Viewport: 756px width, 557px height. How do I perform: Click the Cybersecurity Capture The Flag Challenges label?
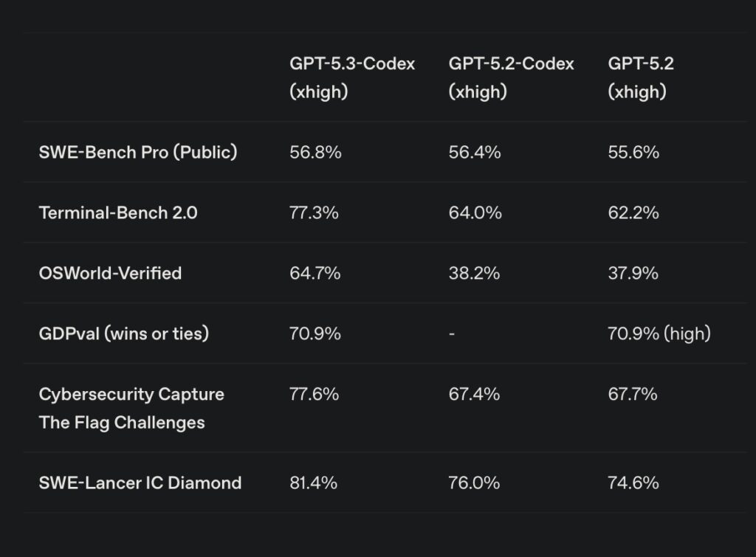tap(131, 408)
